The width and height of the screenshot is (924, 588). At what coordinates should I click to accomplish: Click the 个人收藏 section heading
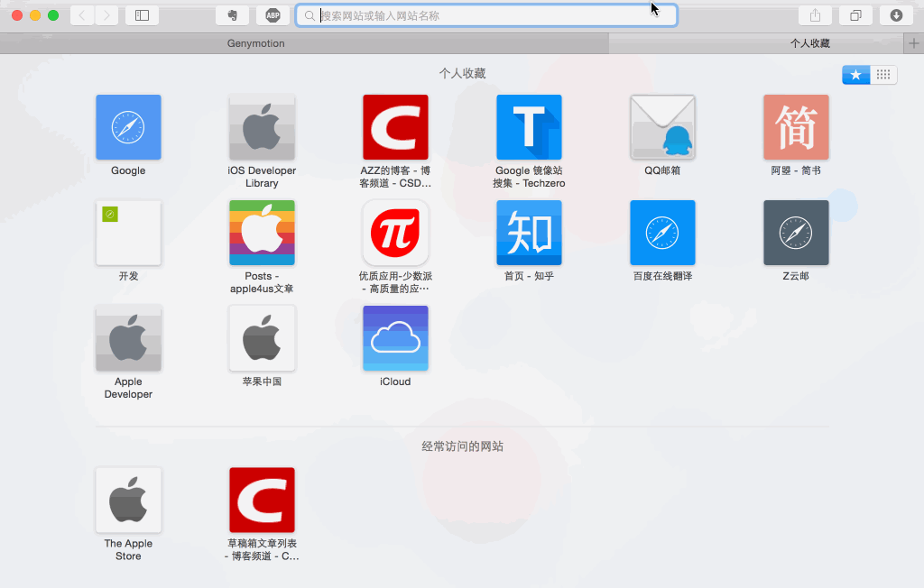(x=463, y=73)
